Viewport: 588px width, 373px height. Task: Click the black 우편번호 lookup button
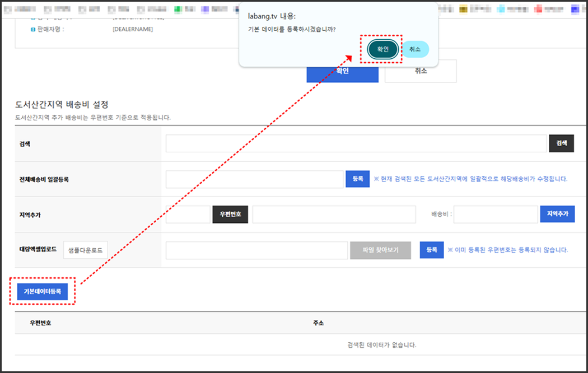pos(230,215)
